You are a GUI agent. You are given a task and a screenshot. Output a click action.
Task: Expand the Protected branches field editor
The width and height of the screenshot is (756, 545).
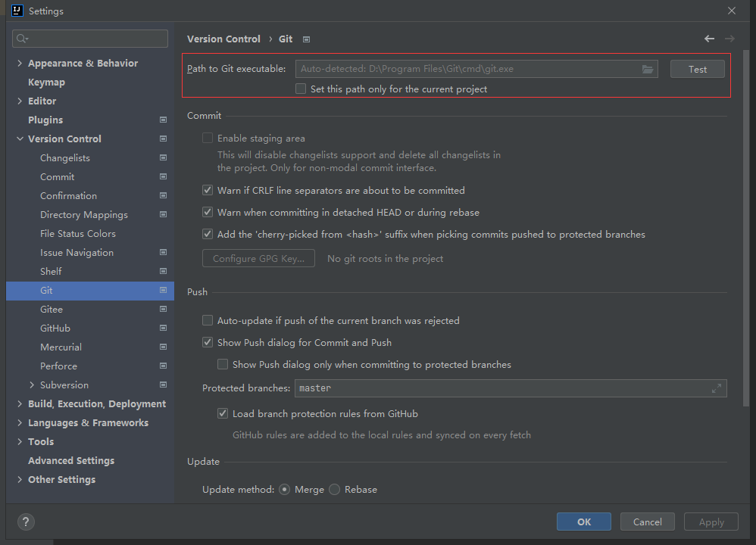(717, 388)
